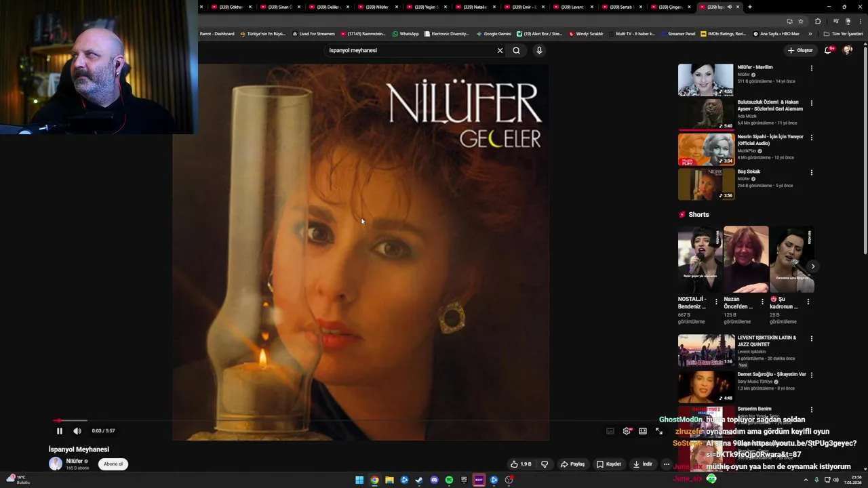Bookmark this page with star icon
This screenshot has height=488, width=868.
801,21
